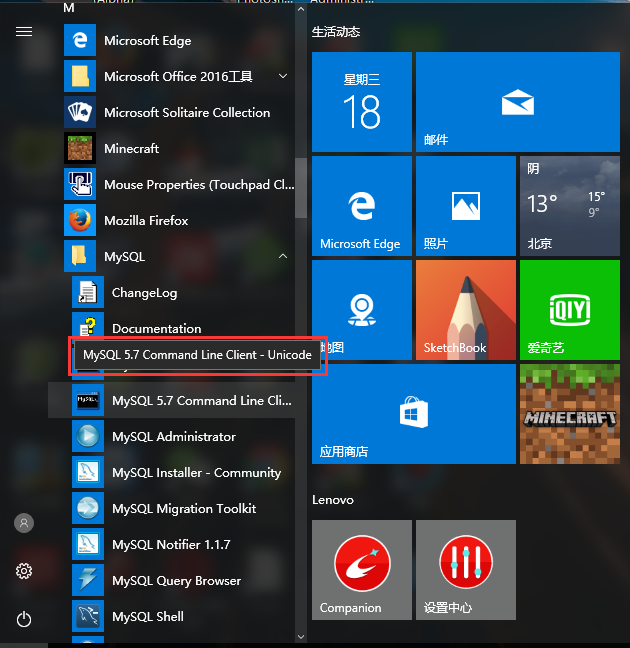Screen dimensions: 630x648
Task: Open the SketchBook tile
Action: point(465,310)
